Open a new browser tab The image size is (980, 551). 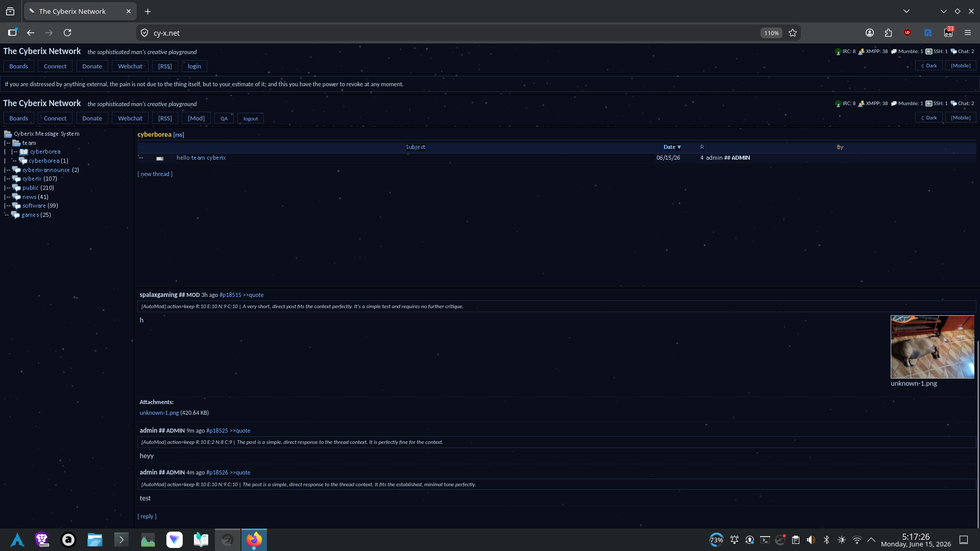tap(148, 11)
